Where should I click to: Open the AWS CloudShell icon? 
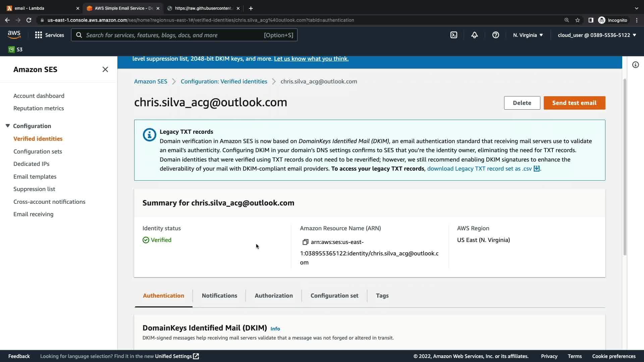453,35
